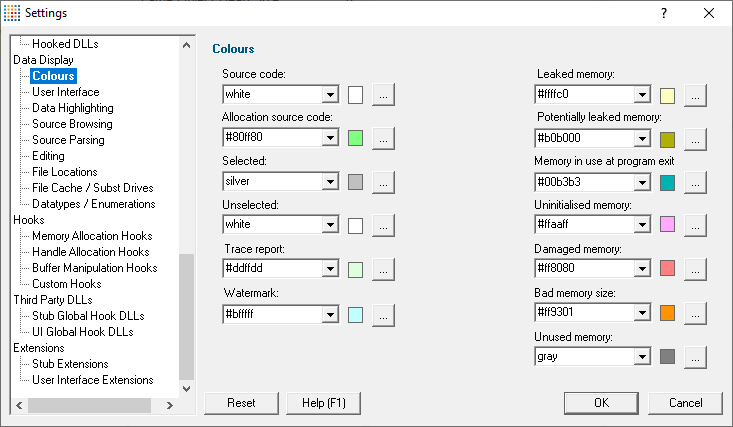Open colour picker for Damaged memory

[x=695, y=269]
